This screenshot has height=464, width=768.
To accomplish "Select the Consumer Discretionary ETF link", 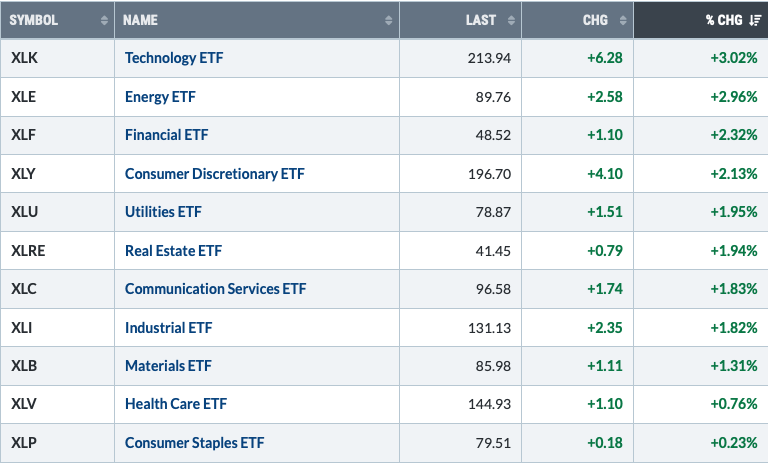I will click(214, 174).
